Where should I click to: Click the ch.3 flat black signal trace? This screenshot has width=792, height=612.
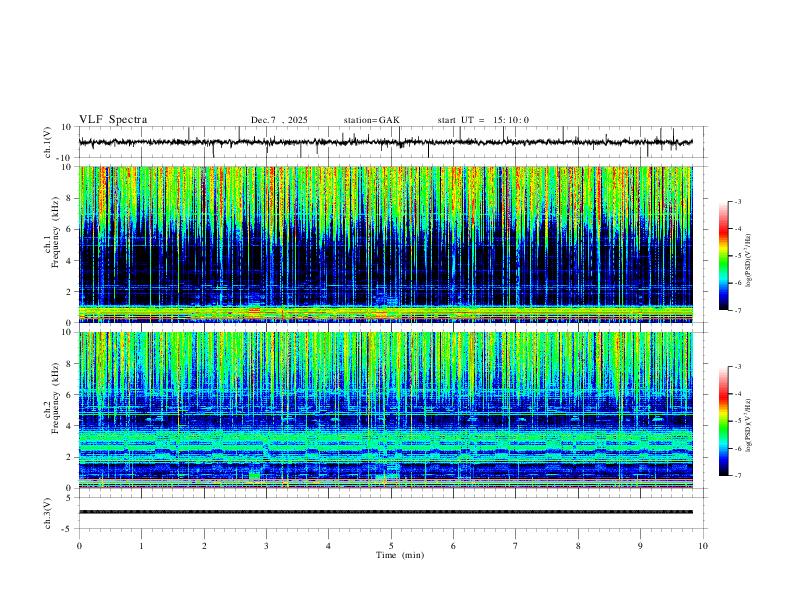pos(385,512)
